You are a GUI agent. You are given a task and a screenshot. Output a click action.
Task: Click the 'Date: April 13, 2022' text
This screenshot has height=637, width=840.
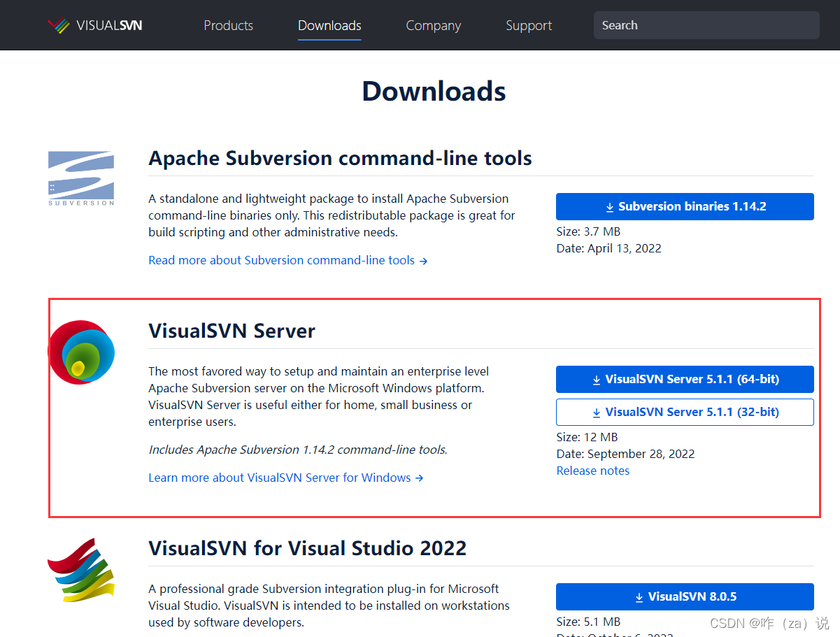point(608,248)
